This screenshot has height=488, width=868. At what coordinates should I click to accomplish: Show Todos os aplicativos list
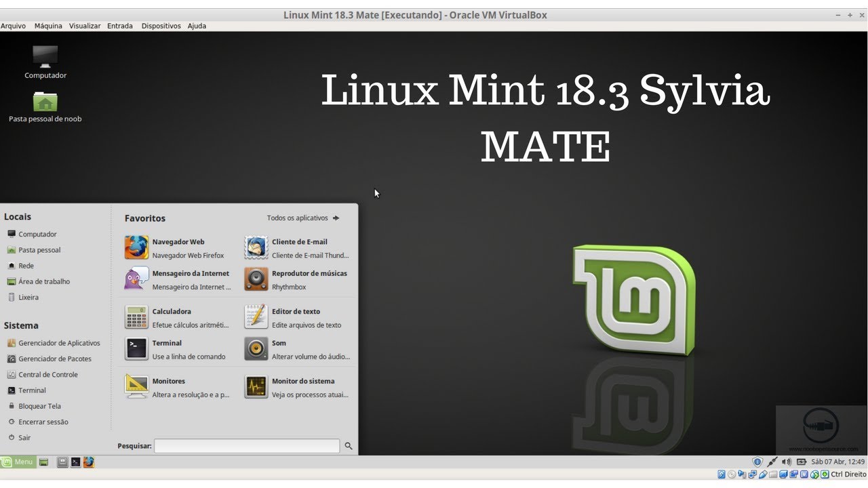tap(303, 218)
